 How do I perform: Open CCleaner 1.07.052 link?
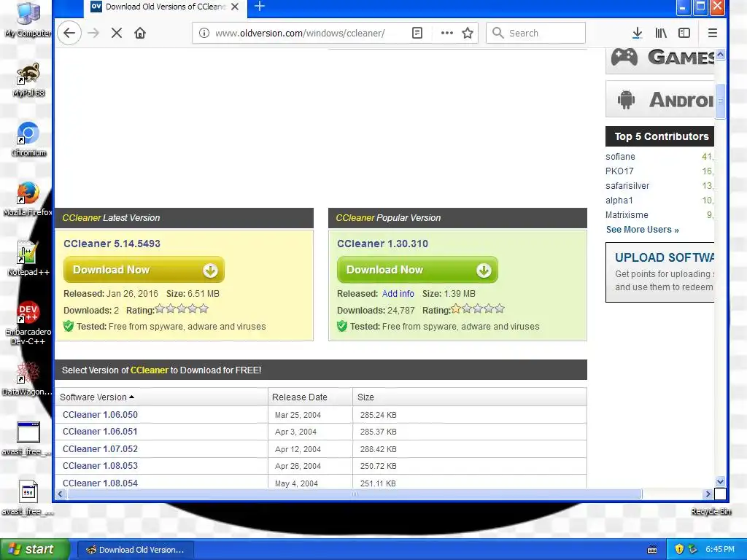[x=100, y=449]
